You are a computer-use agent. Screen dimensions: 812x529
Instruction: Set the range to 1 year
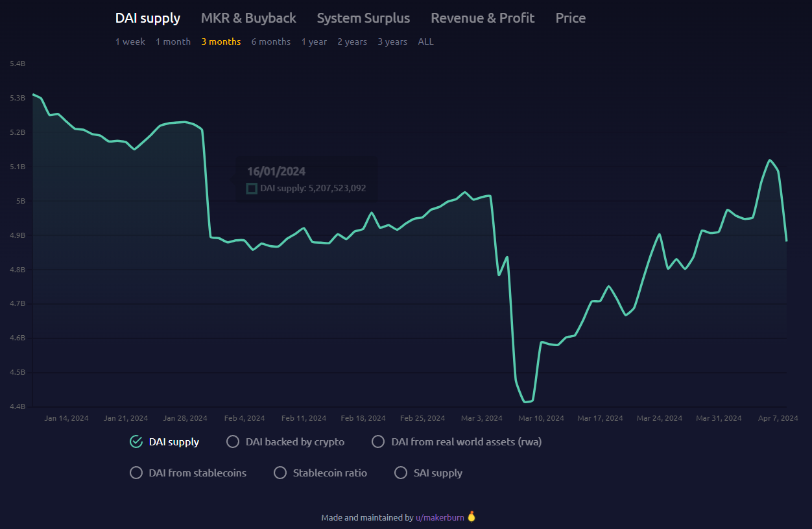click(314, 41)
